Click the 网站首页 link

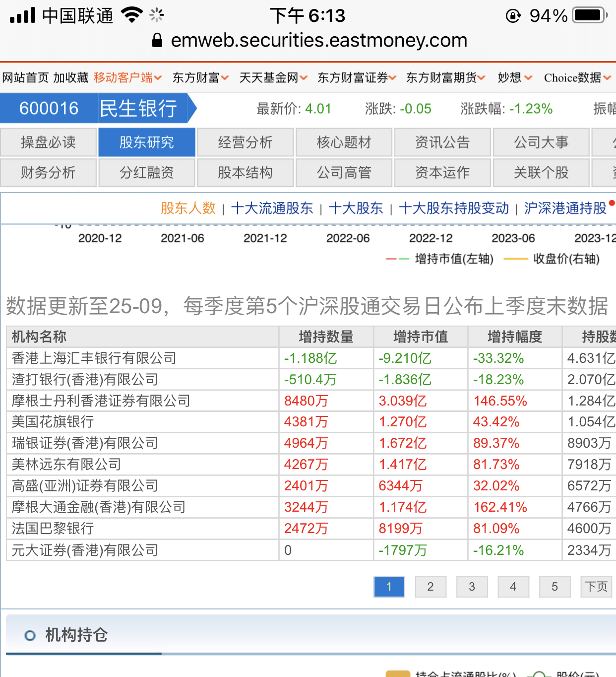[x=25, y=78]
